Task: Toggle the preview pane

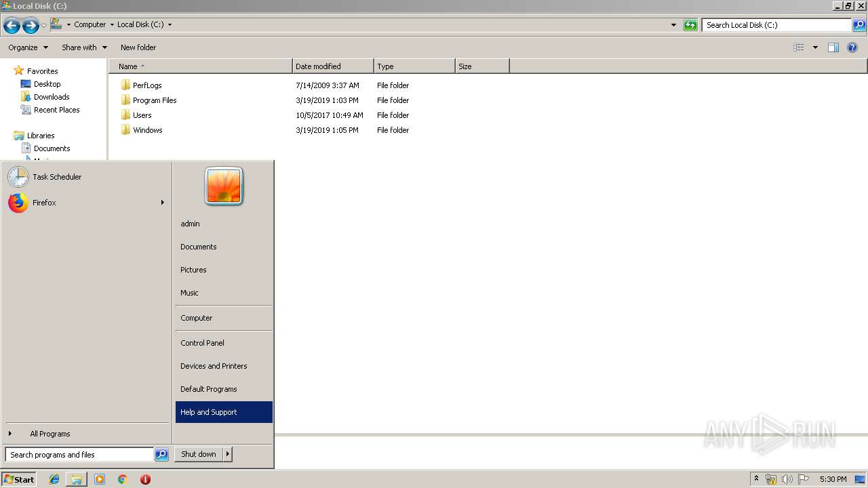Action: 833,47
